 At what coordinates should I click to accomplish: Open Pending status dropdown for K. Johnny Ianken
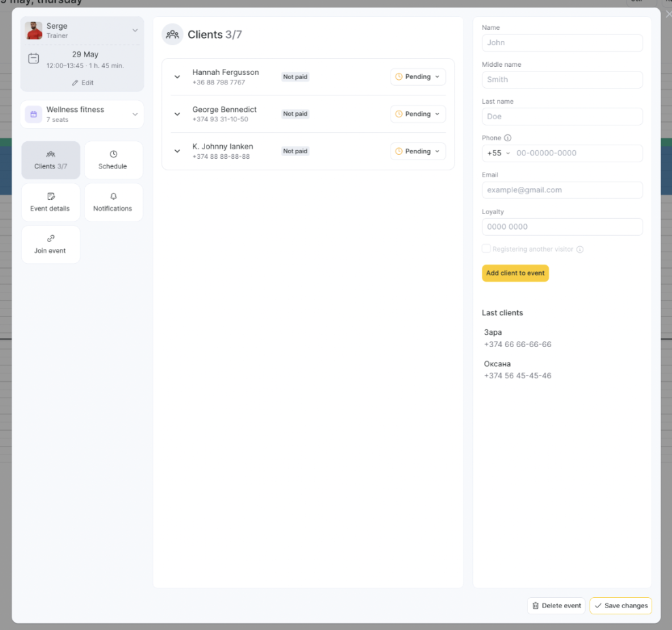[418, 151]
